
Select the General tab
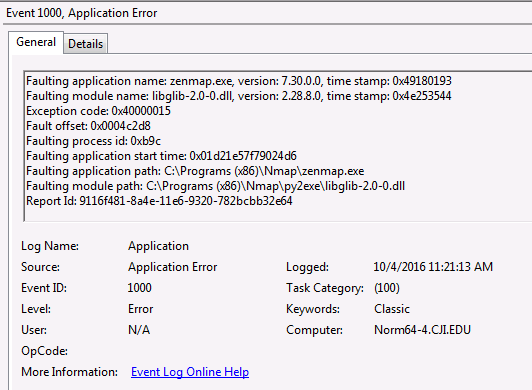(36, 42)
